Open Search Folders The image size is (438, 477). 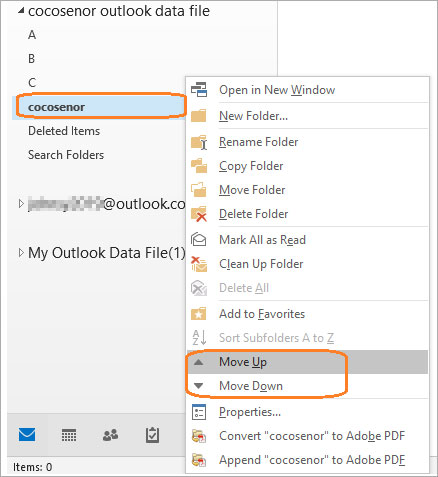[x=66, y=155]
